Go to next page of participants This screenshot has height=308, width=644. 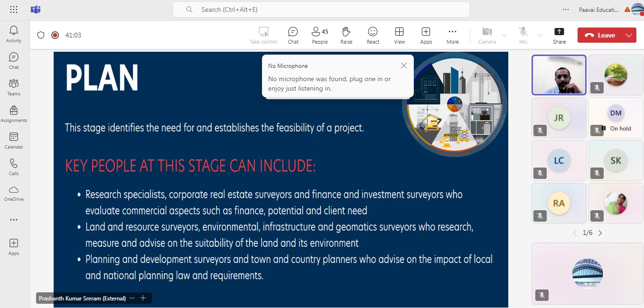[600, 233]
